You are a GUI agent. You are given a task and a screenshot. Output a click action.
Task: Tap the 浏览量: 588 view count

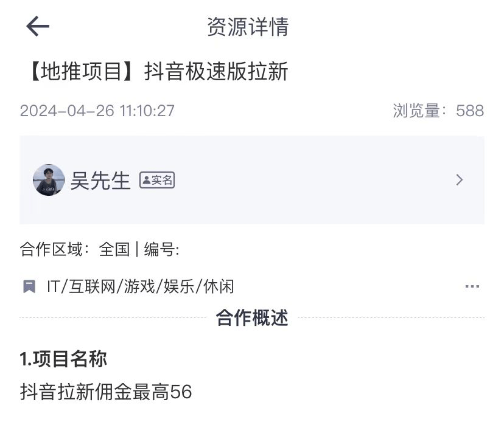[438, 111]
